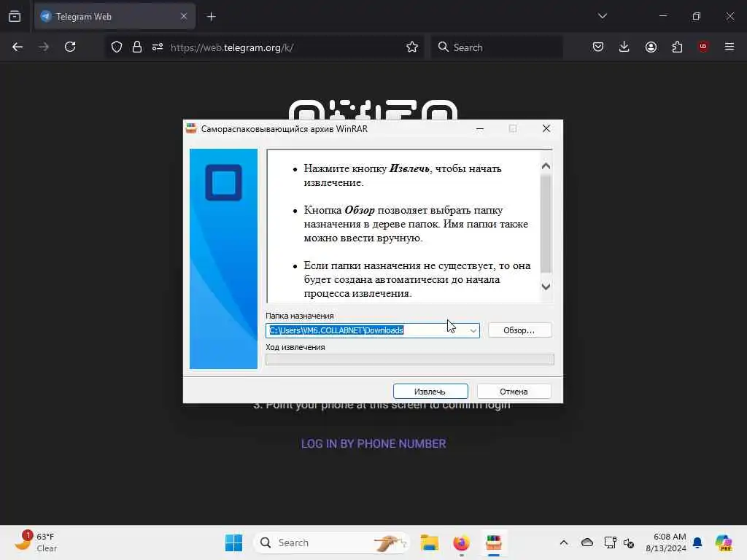Click the WinRAR icon in dialog title
Screen dimensions: 747x560
coord(192,128)
